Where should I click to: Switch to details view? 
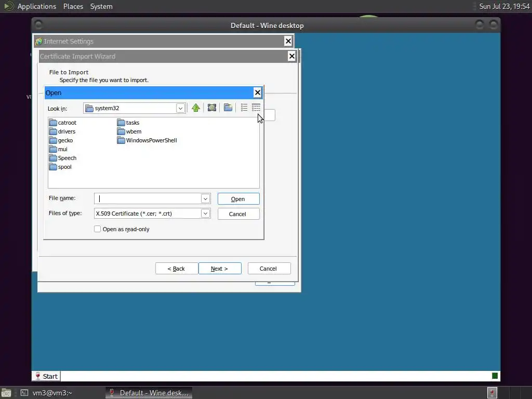tap(256, 108)
